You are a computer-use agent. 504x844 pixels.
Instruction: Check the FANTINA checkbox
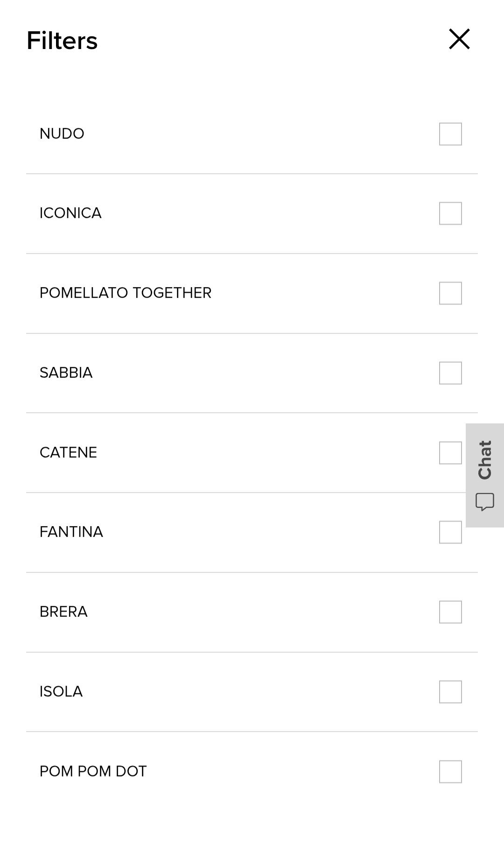click(450, 532)
